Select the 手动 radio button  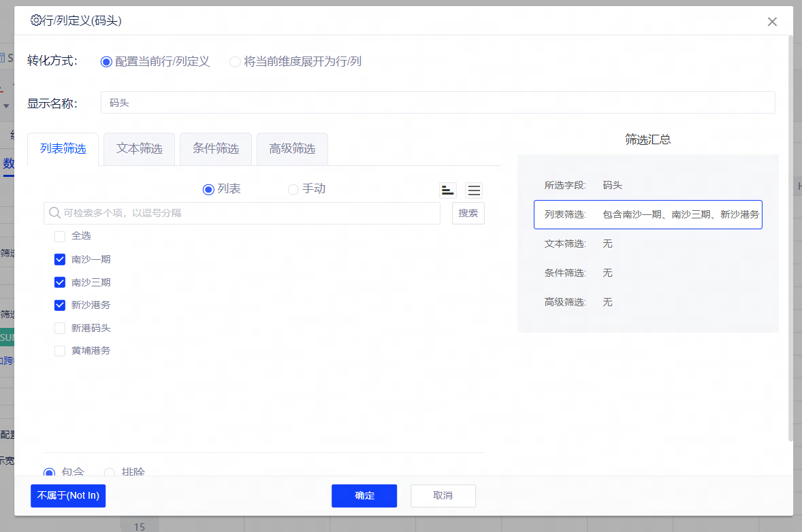(x=293, y=189)
